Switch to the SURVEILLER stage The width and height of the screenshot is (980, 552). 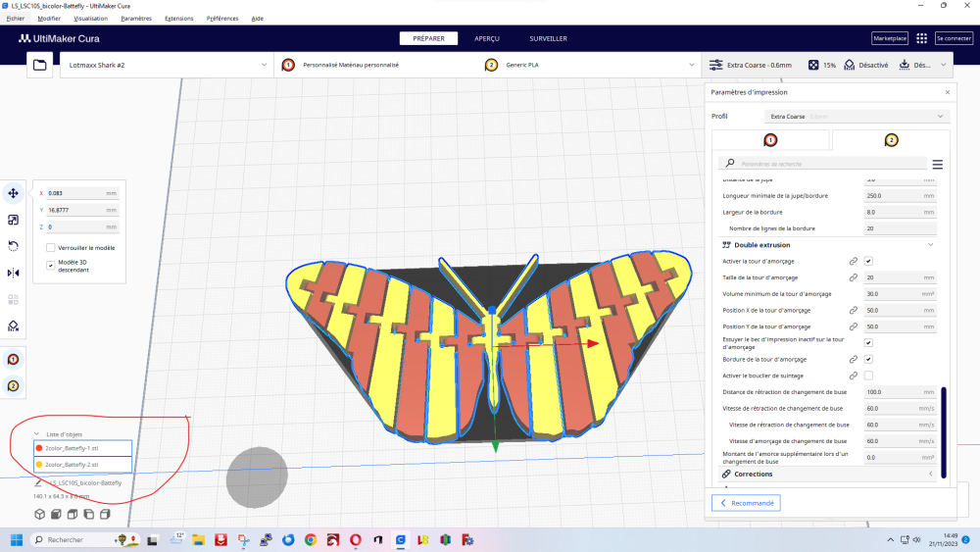[548, 39]
